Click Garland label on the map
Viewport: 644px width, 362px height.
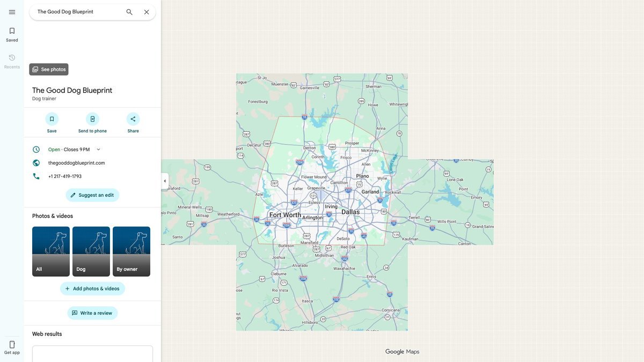pyautogui.click(x=370, y=191)
